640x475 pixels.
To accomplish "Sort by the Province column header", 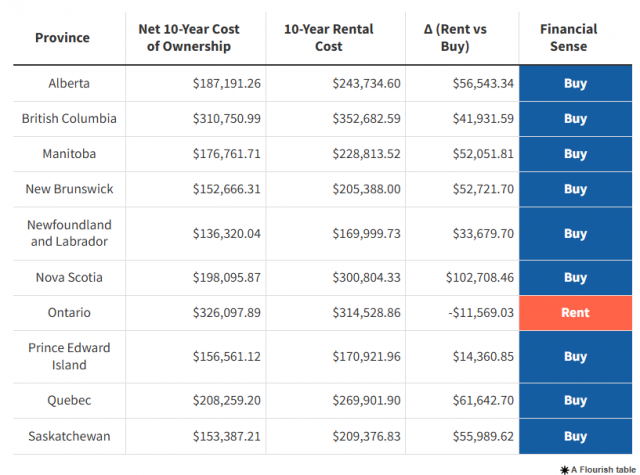I will click(x=62, y=38).
